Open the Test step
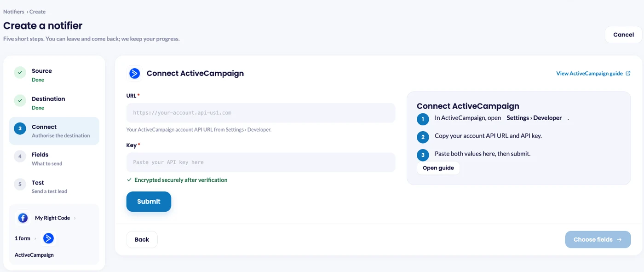This screenshot has height=272, width=644. pos(54,187)
